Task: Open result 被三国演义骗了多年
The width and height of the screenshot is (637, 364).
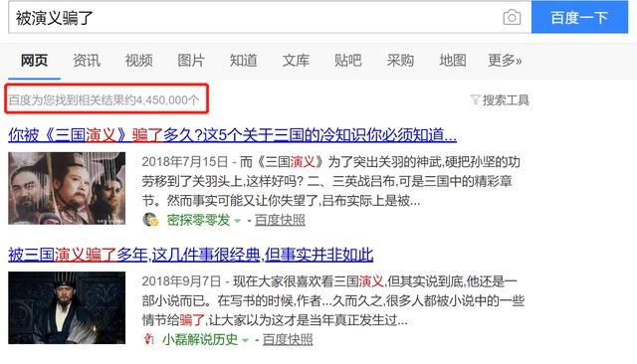Action: (x=190, y=255)
